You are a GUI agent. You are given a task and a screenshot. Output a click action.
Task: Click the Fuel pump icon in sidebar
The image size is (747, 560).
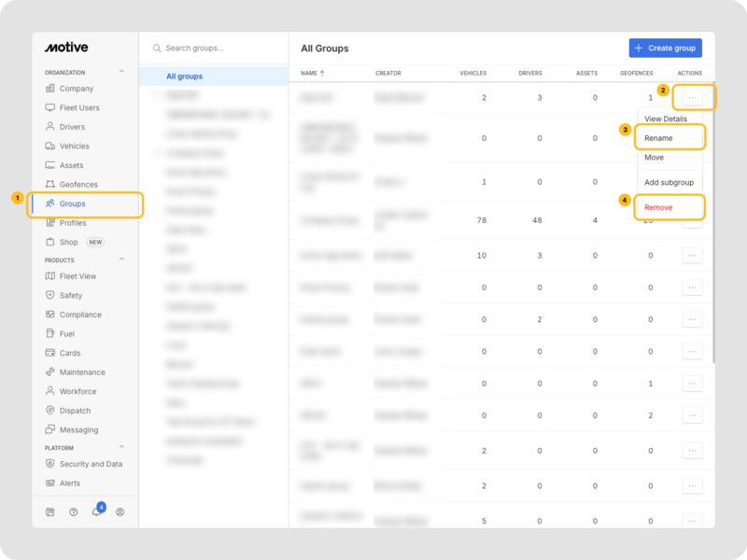(50, 333)
